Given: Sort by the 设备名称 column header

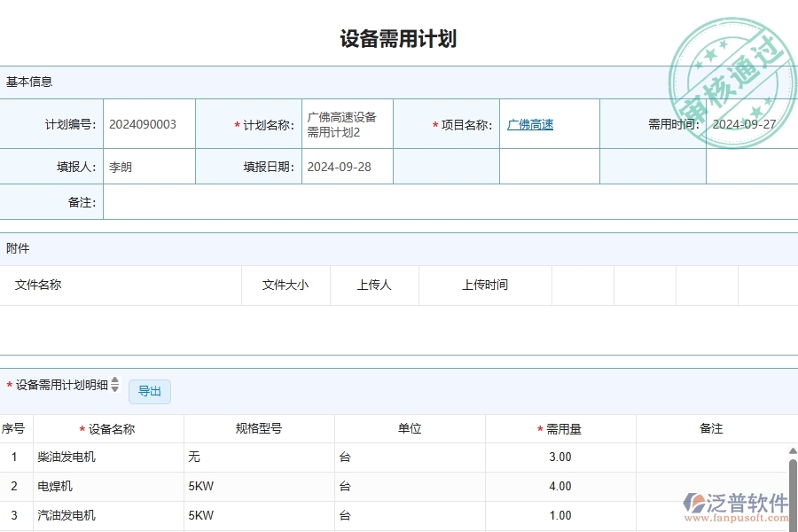Looking at the screenshot, I should [x=108, y=428].
